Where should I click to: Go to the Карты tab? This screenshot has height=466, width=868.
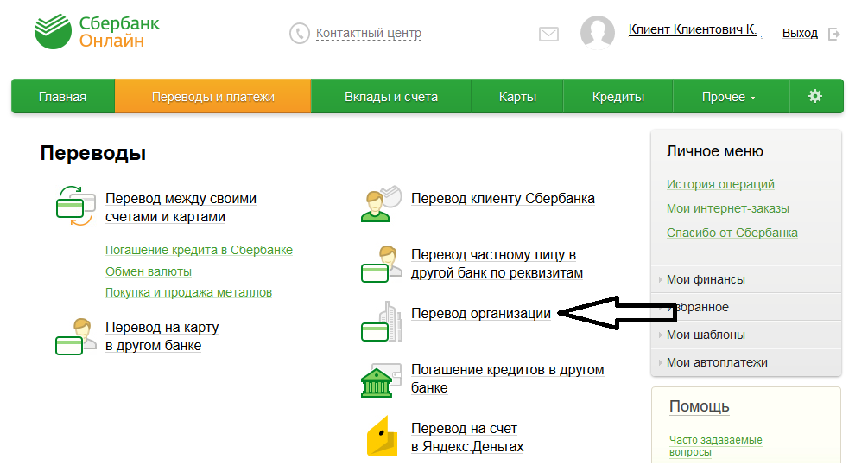click(x=517, y=97)
